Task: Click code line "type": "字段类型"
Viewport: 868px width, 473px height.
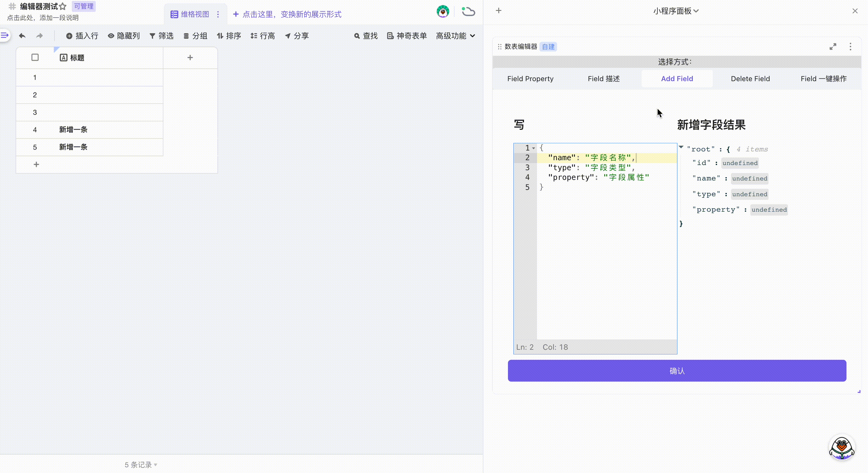Action: click(591, 168)
